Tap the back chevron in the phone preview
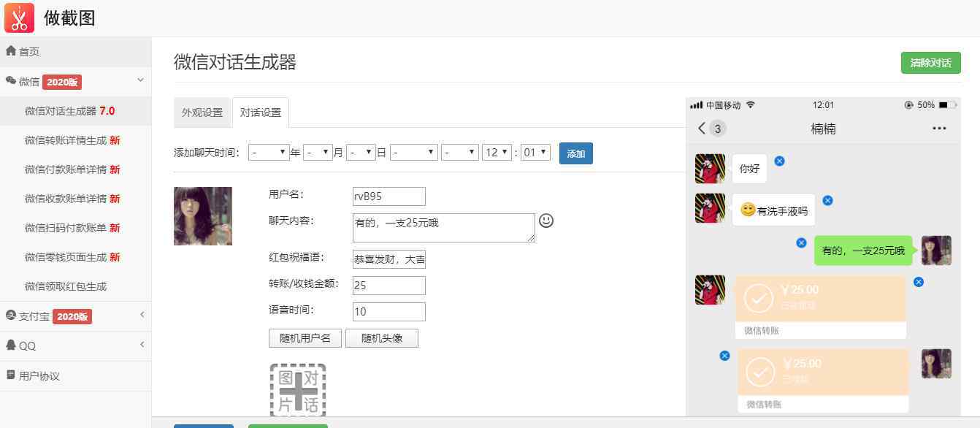980x428 pixels. (x=702, y=129)
